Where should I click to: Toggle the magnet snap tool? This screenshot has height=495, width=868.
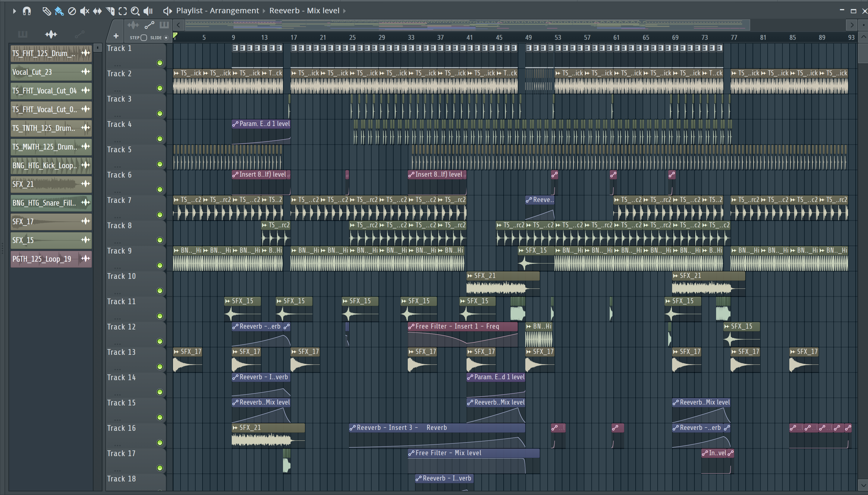click(x=27, y=11)
